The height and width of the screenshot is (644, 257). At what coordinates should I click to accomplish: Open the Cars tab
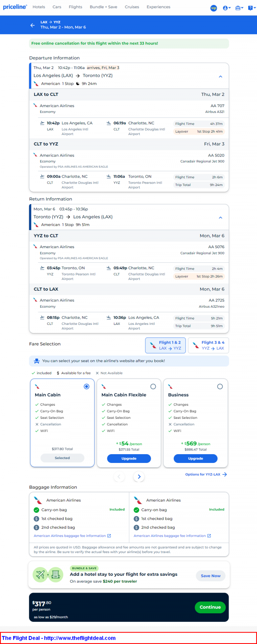tap(57, 7)
